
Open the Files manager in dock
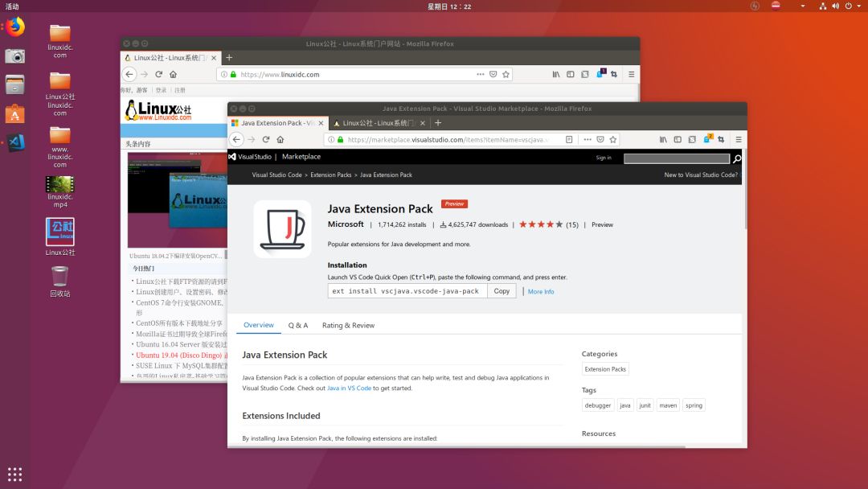15,84
